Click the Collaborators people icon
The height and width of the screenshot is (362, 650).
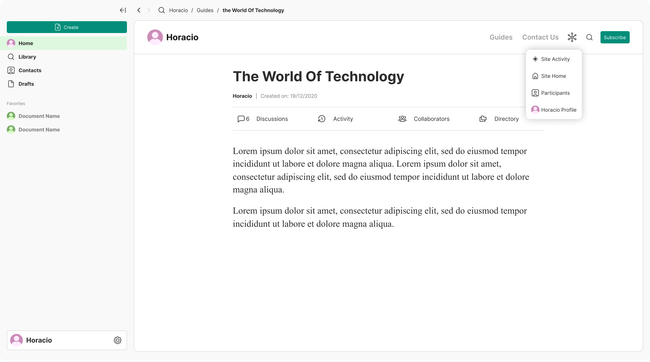(402, 119)
